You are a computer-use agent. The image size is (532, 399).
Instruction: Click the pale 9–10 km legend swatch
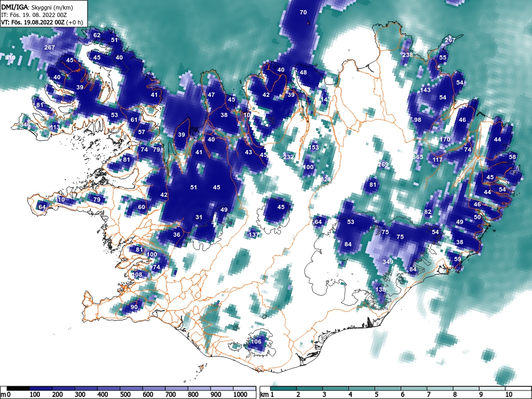coord(492,388)
